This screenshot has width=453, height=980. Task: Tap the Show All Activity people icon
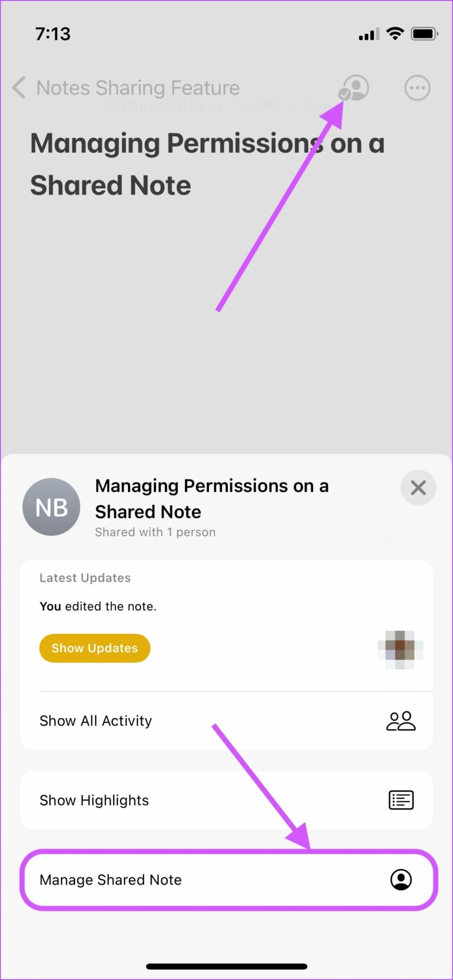401,720
